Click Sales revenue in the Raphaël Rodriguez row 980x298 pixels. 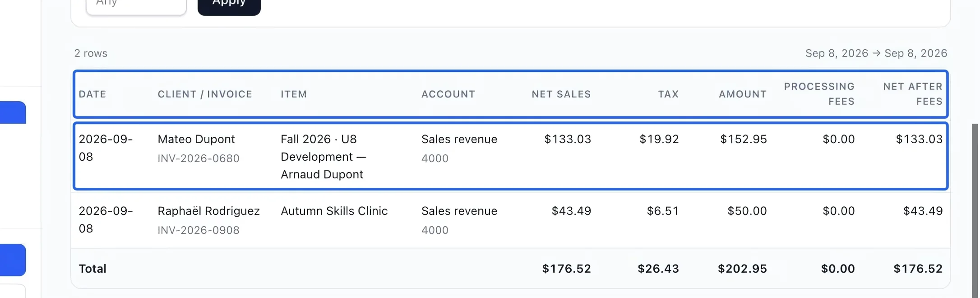point(459,211)
